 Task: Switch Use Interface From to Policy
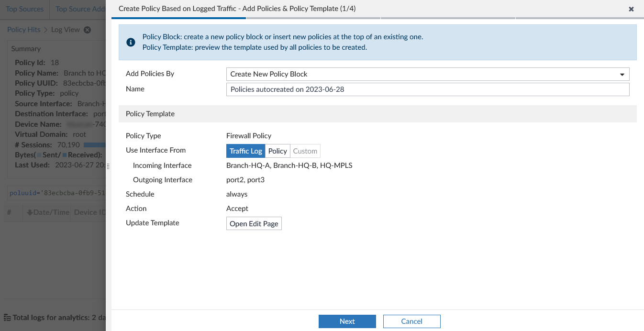[278, 151]
